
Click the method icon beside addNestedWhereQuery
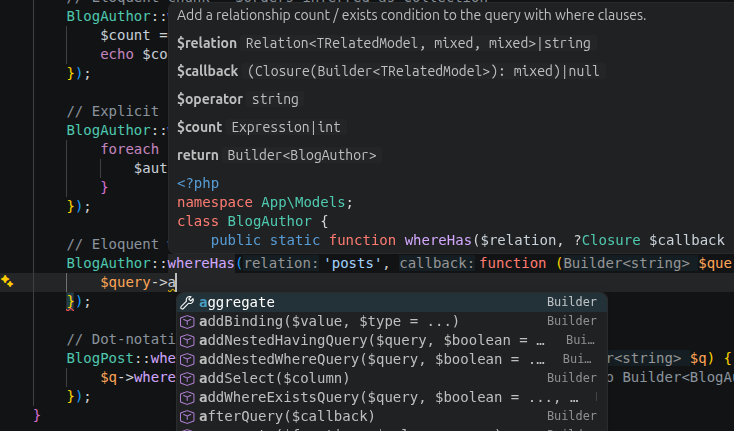(x=187, y=359)
